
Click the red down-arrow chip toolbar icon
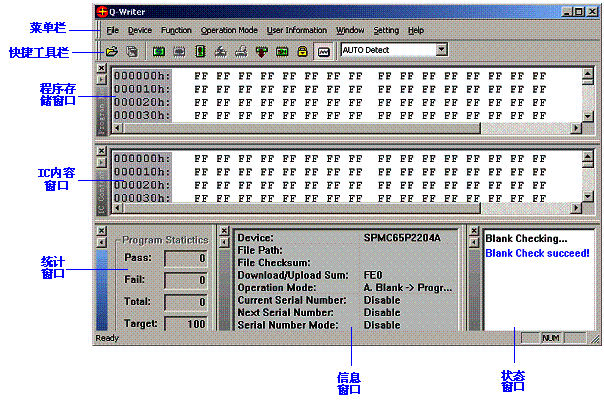pyautogui.click(x=262, y=50)
